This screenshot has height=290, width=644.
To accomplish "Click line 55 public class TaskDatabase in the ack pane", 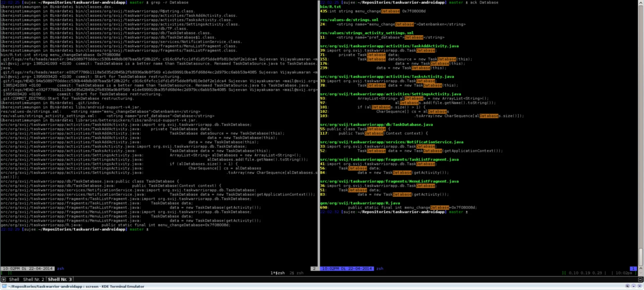I will tap(355, 129).
